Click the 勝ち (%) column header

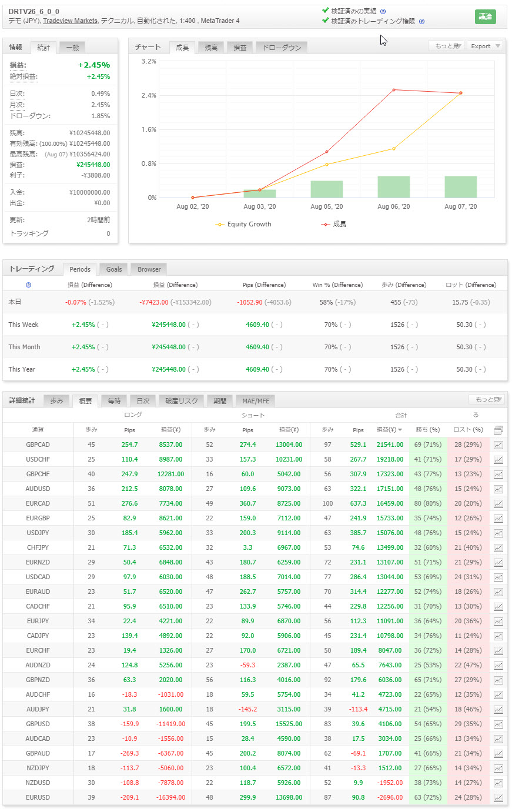[428, 430]
